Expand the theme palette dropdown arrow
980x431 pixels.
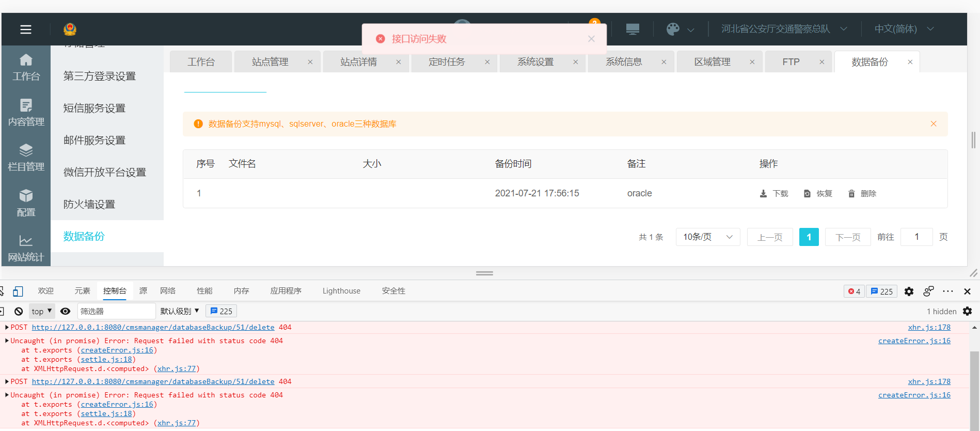691,29
